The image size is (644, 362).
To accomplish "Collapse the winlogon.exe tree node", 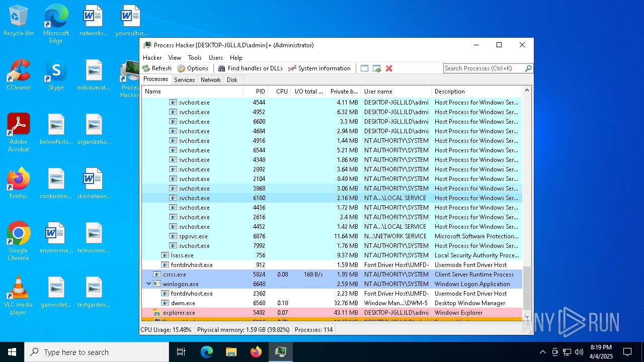I will [x=148, y=284].
